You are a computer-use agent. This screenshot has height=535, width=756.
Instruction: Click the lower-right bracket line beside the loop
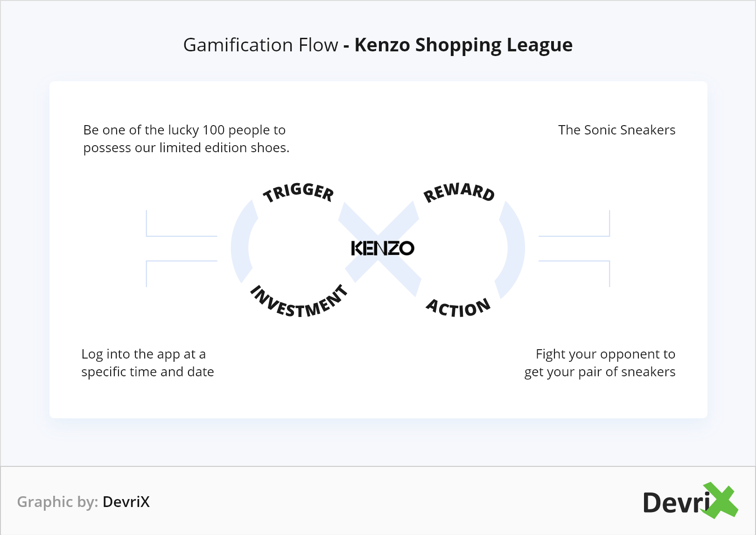click(x=575, y=261)
